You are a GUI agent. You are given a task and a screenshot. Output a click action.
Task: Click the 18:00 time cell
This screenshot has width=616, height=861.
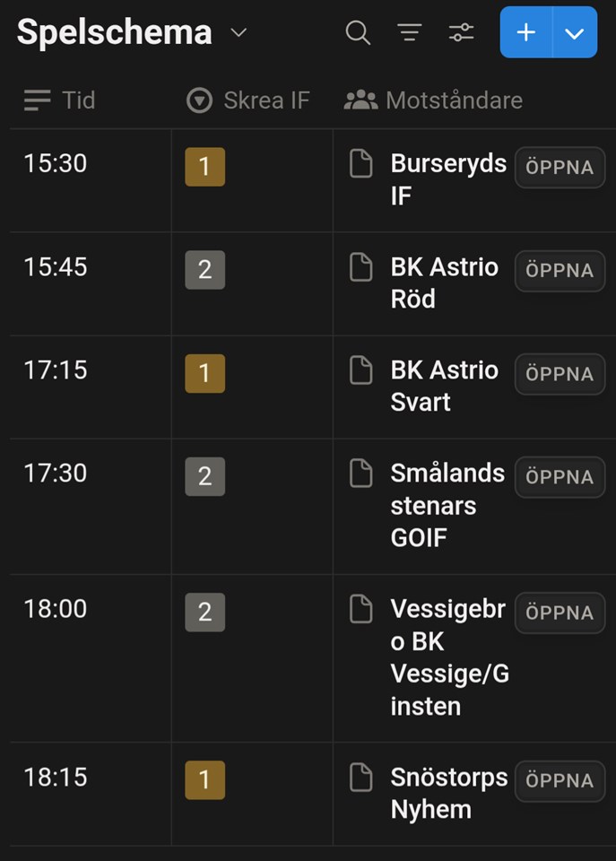pyautogui.click(x=56, y=609)
